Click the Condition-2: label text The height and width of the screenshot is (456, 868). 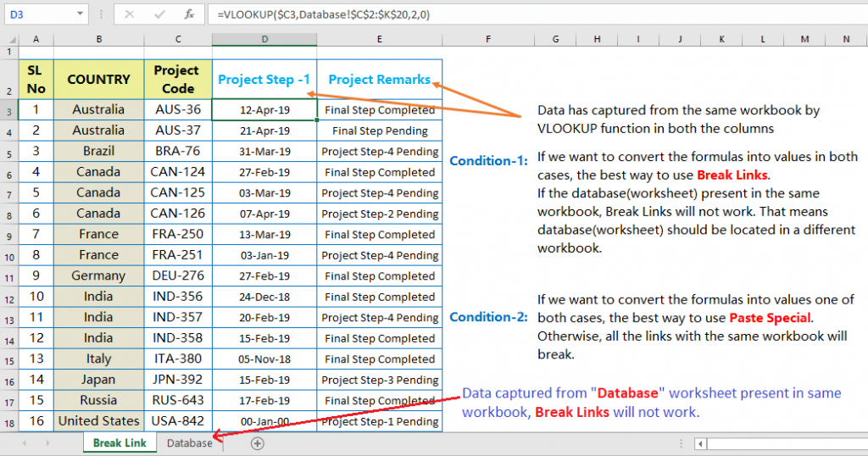tap(488, 317)
